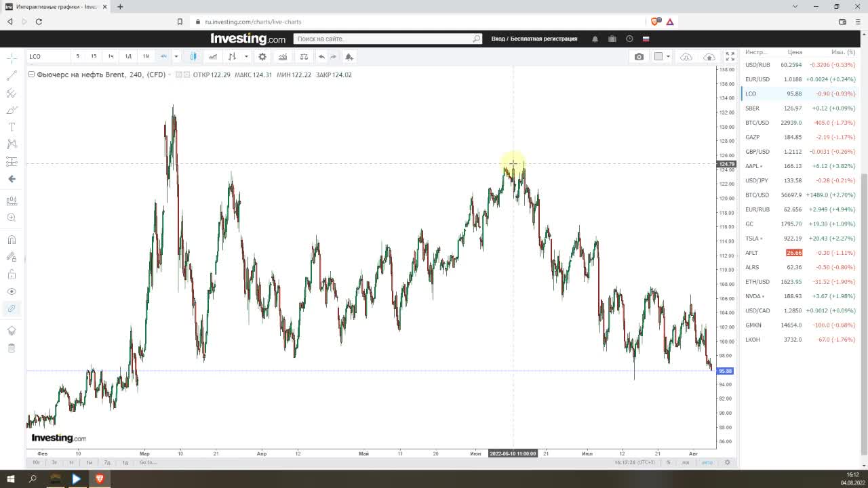
Task: Open the portfolio briefcase icon
Action: 612,39
